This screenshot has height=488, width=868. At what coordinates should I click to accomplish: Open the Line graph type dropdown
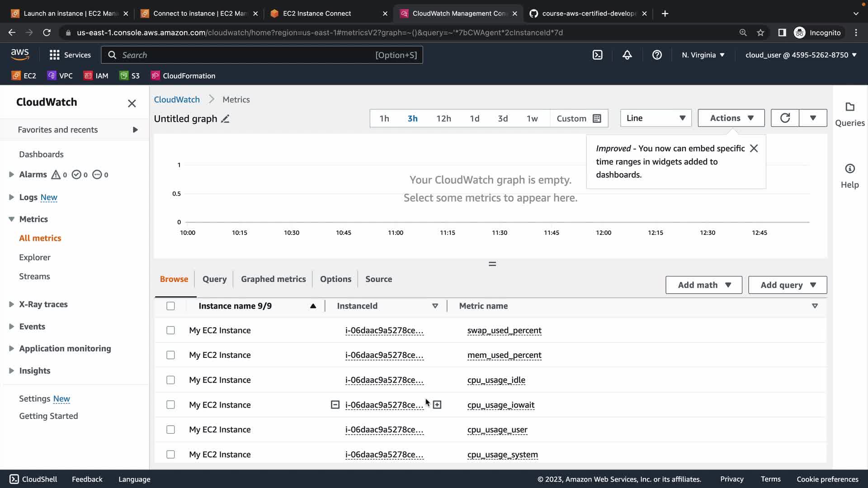coord(656,118)
